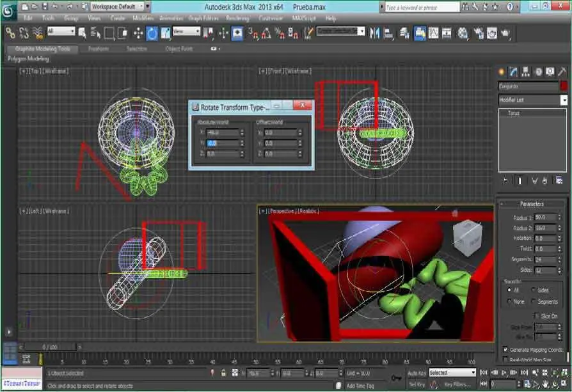572x392 pixels.
Task: Select the Rectangular Selection Region tool
Action: click(109, 33)
